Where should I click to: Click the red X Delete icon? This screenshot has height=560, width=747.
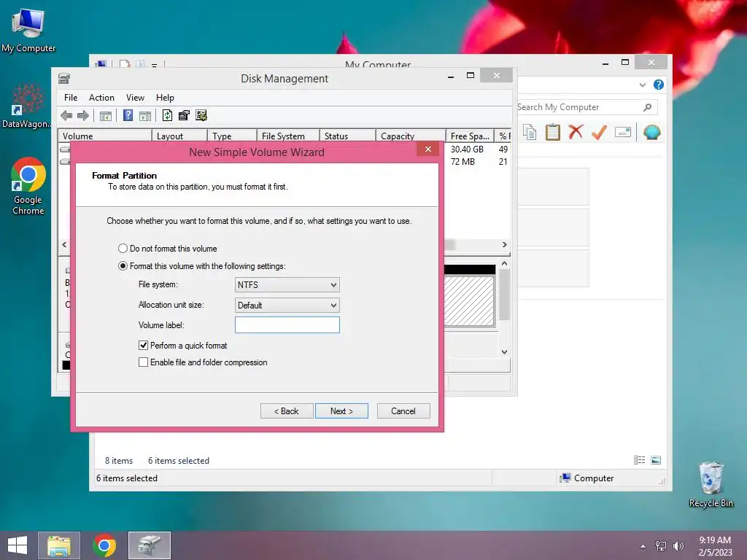[x=576, y=132]
